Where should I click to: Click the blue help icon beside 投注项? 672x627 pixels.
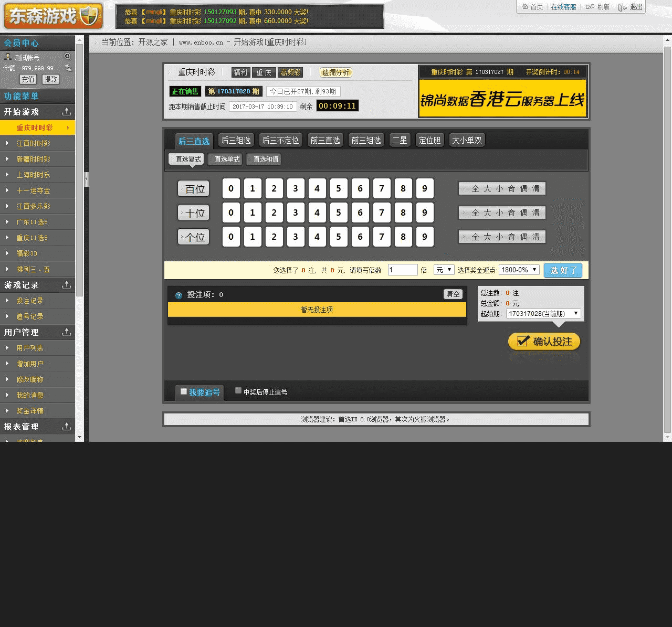[178, 295]
